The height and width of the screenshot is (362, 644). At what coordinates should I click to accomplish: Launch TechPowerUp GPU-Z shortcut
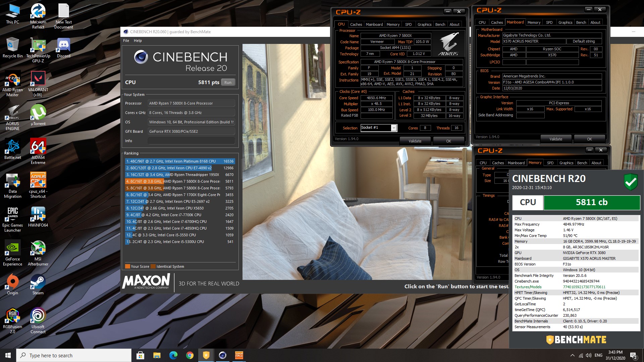pyautogui.click(x=38, y=50)
